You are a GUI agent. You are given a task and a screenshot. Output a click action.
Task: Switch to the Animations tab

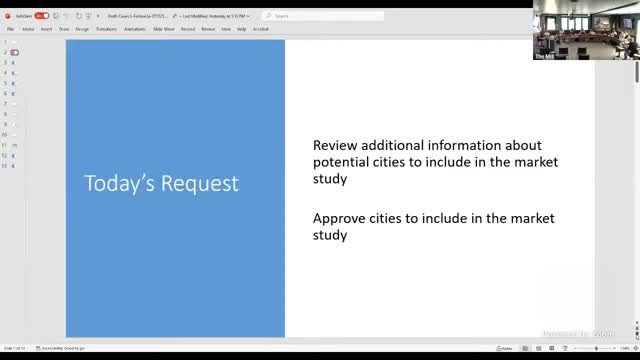pyautogui.click(x=135, y=29)
